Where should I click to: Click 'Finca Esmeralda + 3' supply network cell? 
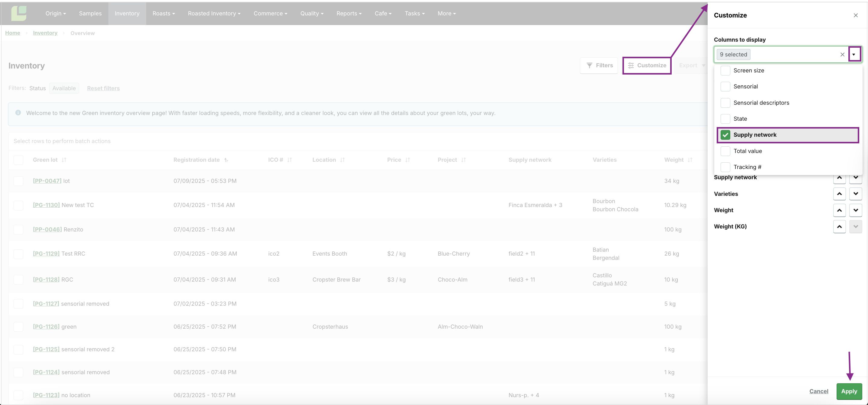pos(535,205)
